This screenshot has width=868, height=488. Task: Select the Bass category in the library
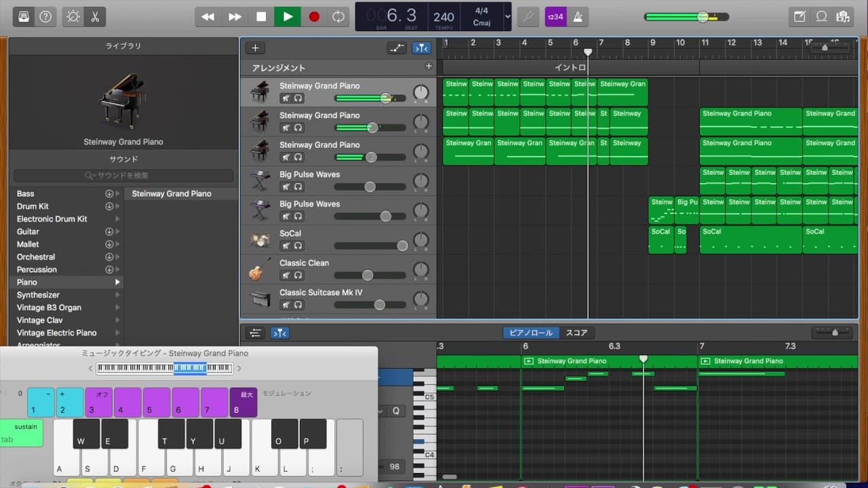(26, 194)
